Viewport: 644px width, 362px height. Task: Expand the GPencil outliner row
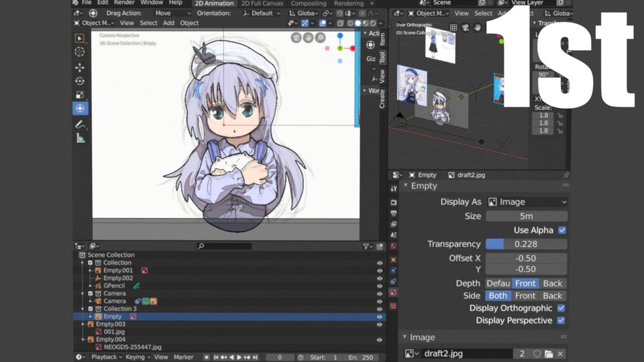point(91,286)
